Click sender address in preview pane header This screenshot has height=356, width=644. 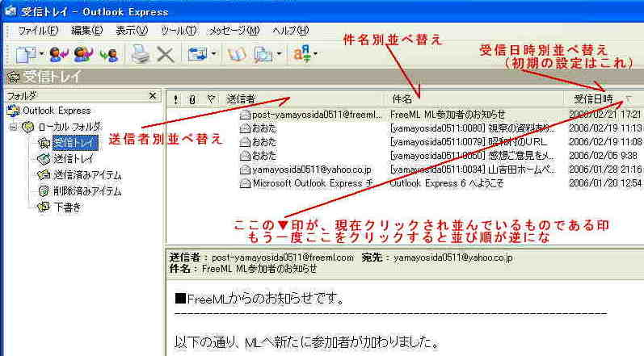283,258
